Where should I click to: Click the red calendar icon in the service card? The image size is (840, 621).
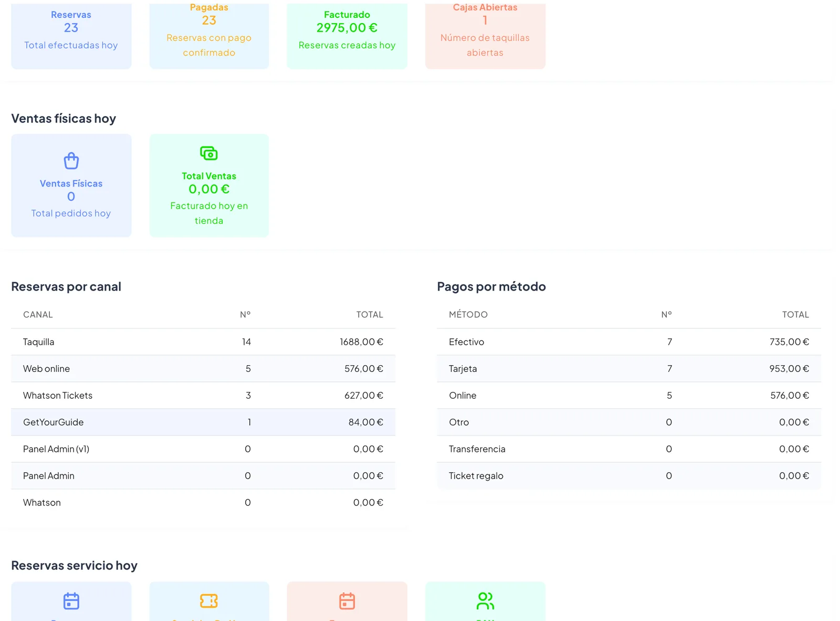pyautogui.click(x=347, y=601)
